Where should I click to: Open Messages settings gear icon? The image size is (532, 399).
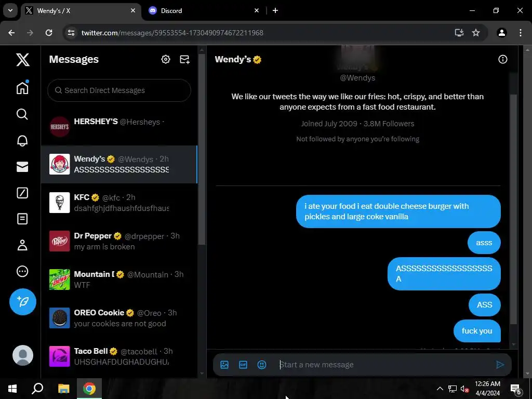click(166, 59)
